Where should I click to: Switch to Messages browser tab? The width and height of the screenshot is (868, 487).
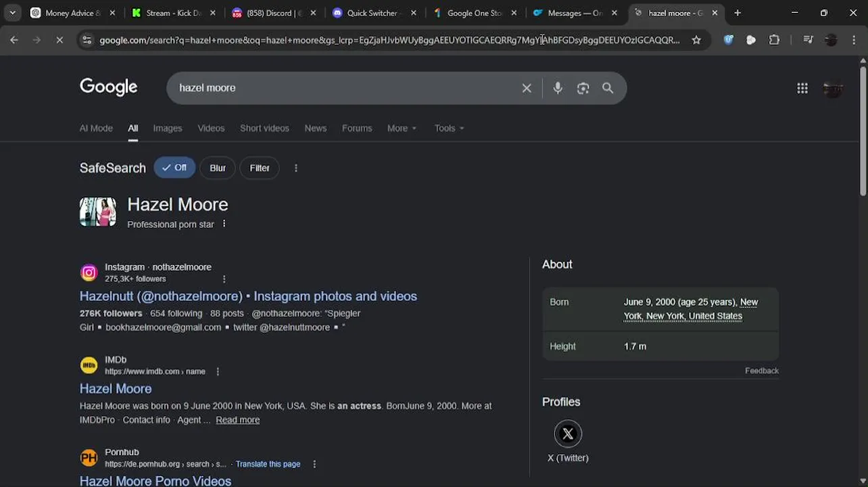pyautogui.click(x=574, y=13)
